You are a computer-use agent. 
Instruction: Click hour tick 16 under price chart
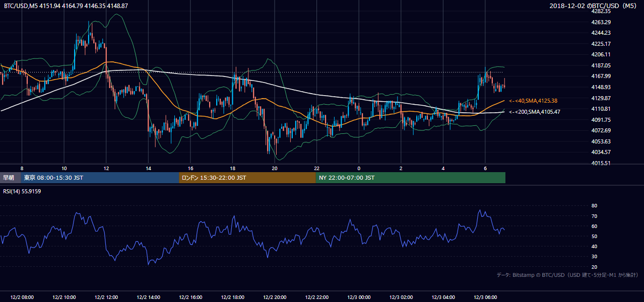[x=190, y=168]
